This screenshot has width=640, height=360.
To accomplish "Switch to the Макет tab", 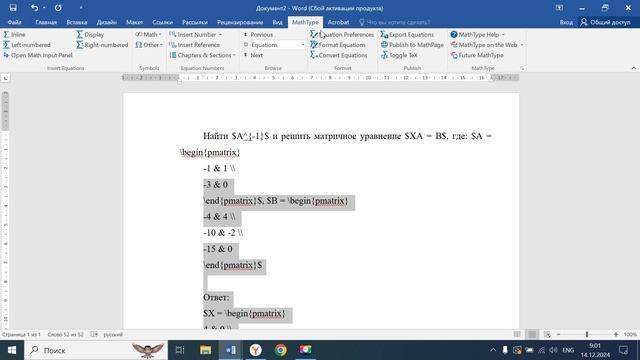I will coord(134,22).
